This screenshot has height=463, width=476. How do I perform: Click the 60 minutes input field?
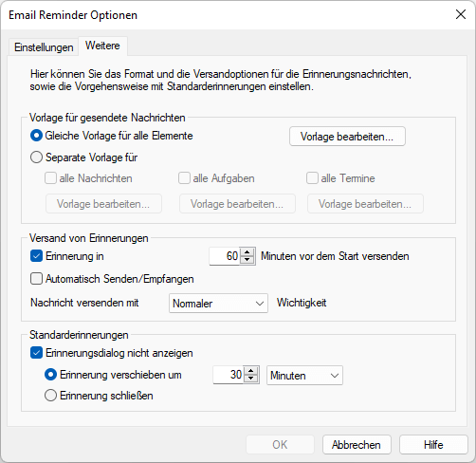click(x=225, y=256)
